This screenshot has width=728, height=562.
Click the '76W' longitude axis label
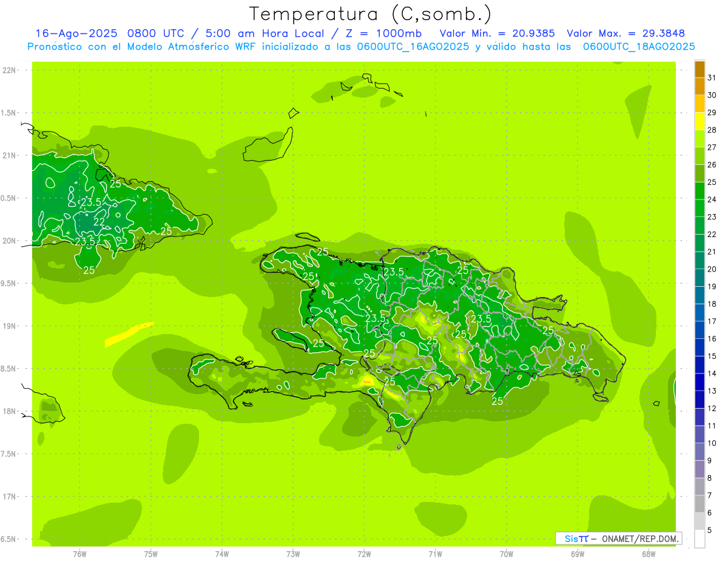pos(79,554)
